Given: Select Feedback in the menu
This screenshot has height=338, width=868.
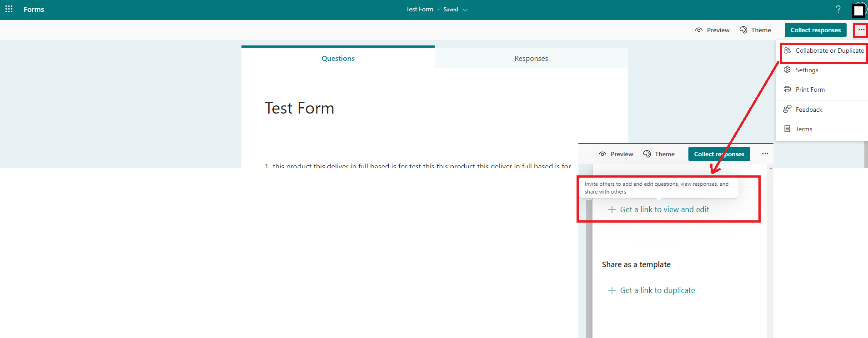Looking at the screenshot, I should point(822,109).
